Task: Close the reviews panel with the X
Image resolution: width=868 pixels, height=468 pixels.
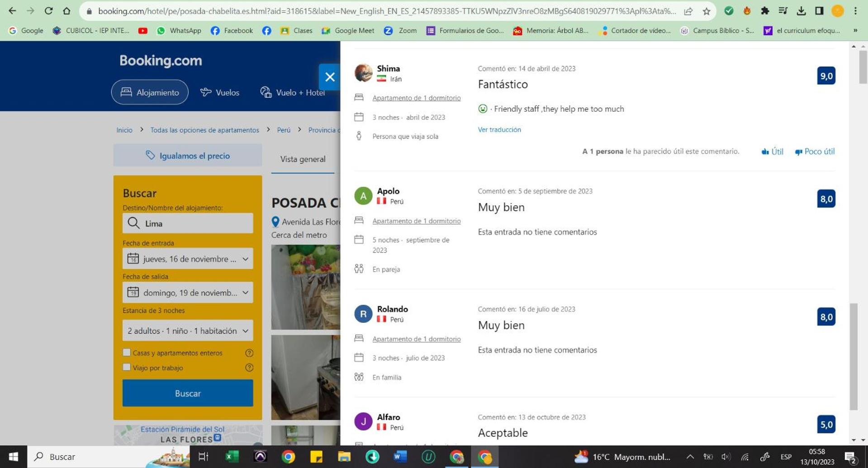Action: (329, 77)
